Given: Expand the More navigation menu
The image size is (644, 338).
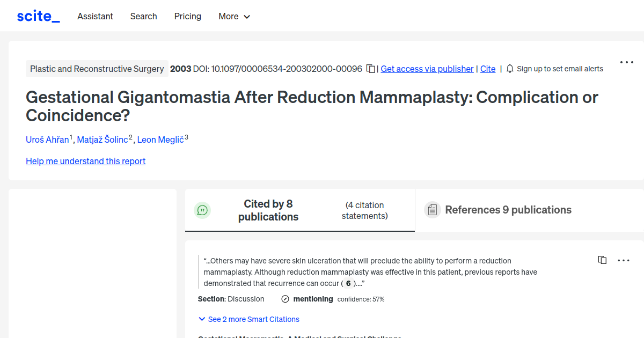Looking at the screenshot, I should (234, 16).
